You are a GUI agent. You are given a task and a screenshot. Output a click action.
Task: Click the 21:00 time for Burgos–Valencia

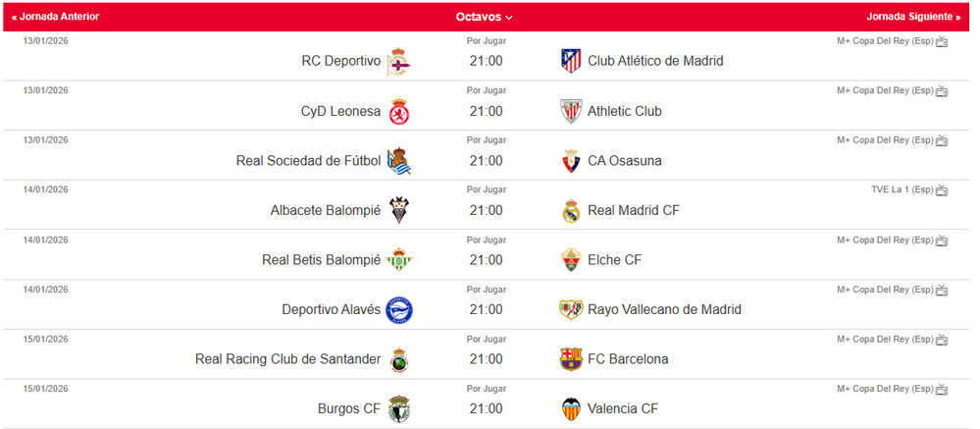pyautogui.click(x=486, y=409)
